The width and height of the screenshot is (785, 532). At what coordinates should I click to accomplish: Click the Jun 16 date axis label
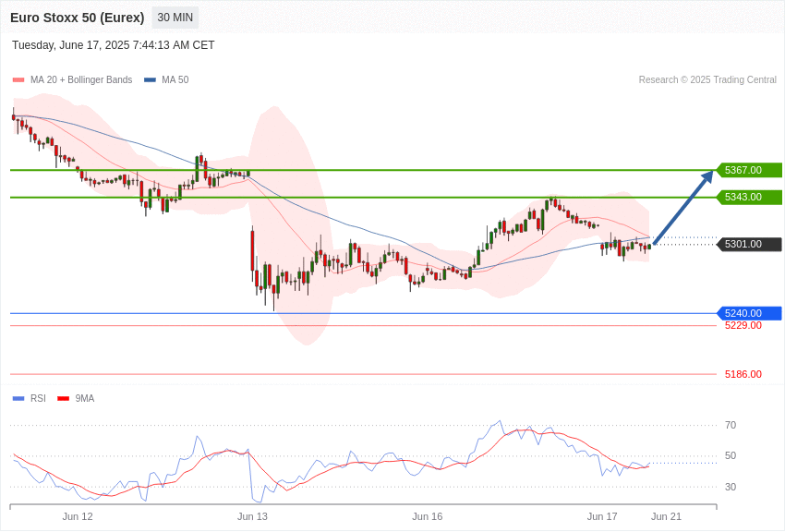click(427, 516)
